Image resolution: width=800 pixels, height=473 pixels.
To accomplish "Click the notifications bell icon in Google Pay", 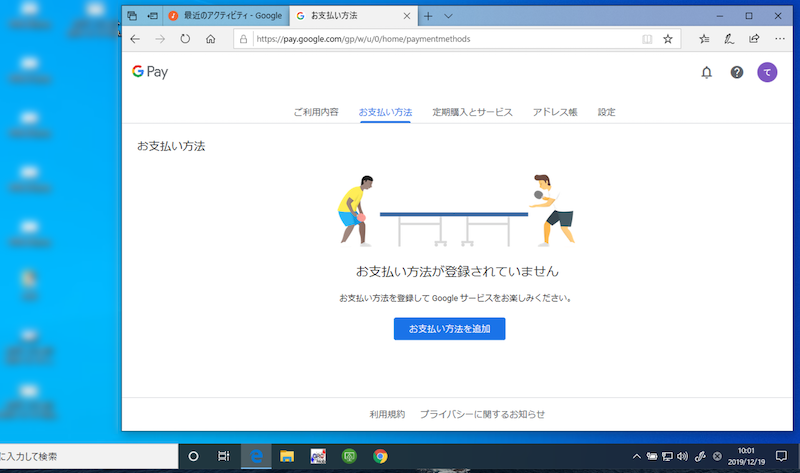I will 706,72.
